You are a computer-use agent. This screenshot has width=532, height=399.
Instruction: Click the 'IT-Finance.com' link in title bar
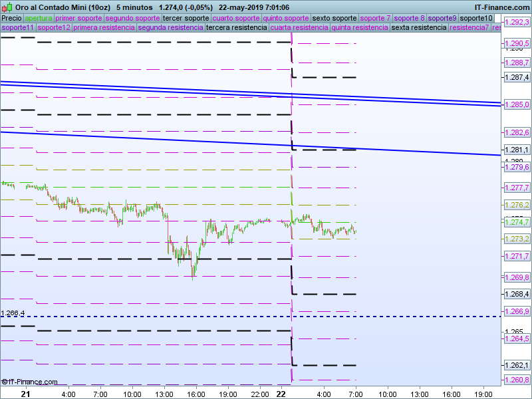501,7
